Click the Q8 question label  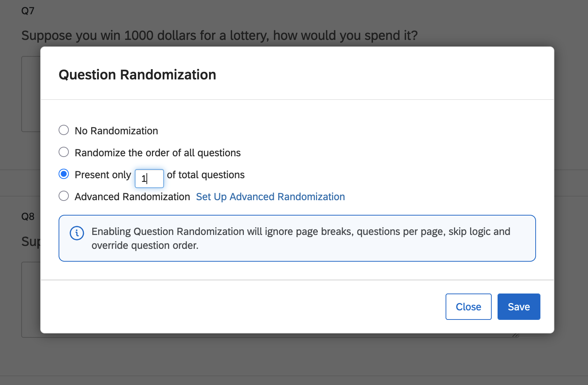(28, 217)
